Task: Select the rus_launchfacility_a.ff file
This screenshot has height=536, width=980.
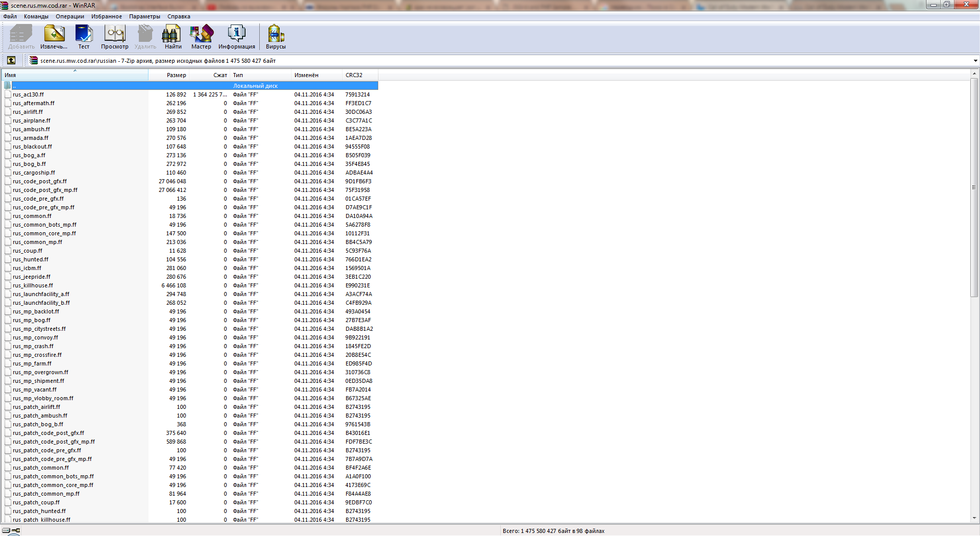Action: click(x=41, y=294)
